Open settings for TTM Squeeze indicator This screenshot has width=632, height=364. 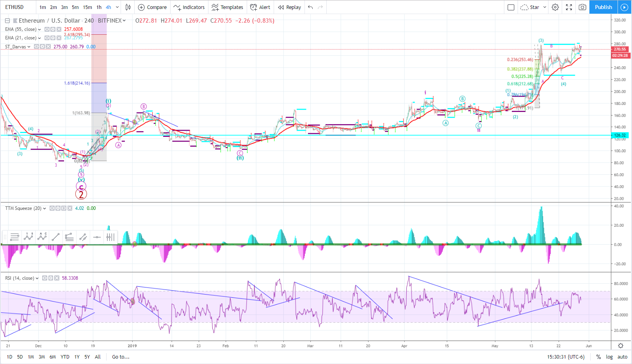(58, 208)
